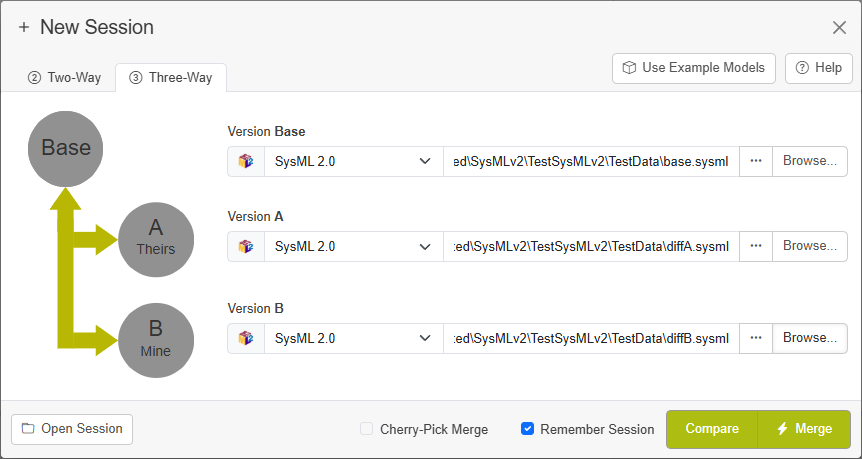The width and height of the screenshot is (862, 459).
Task: Select the B Mine circle in the diagram
Action: click(156, 340)
